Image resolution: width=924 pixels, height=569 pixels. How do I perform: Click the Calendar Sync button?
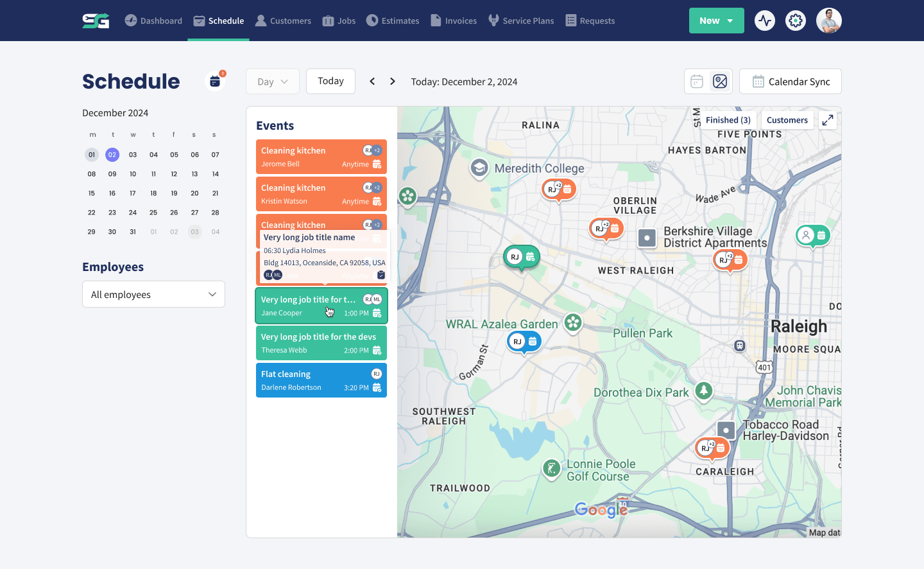click(791, 82)
